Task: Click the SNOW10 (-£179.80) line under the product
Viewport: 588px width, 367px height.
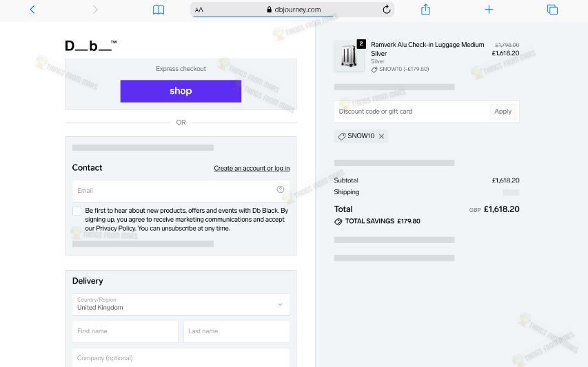Action: click(400, 70)
